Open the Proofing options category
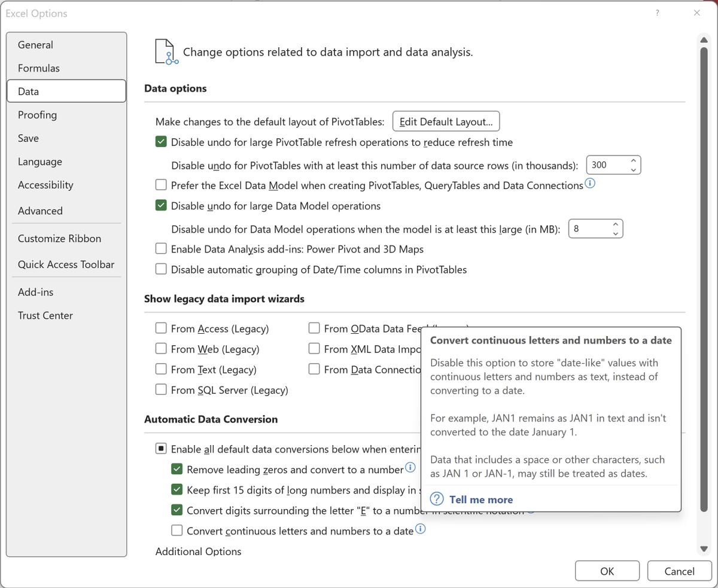The width and height of the screenshot is (718, 588). (x=66, y=115)
